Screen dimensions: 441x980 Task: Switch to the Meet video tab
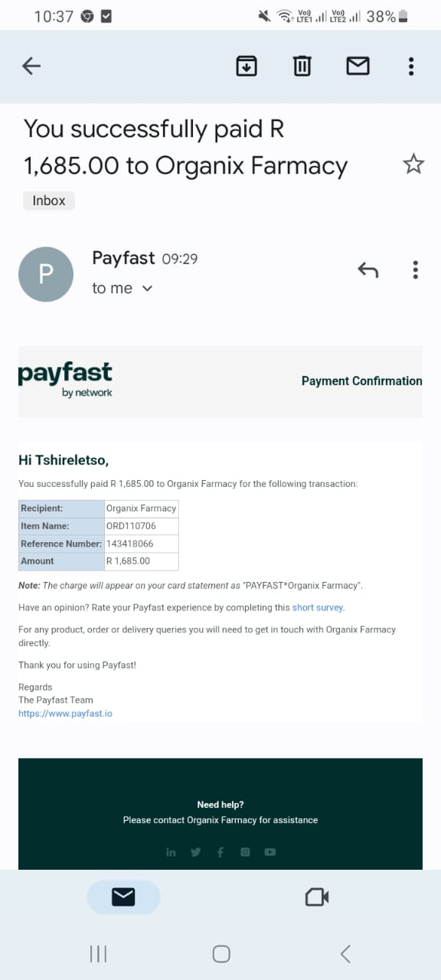(x=317, y=897)
